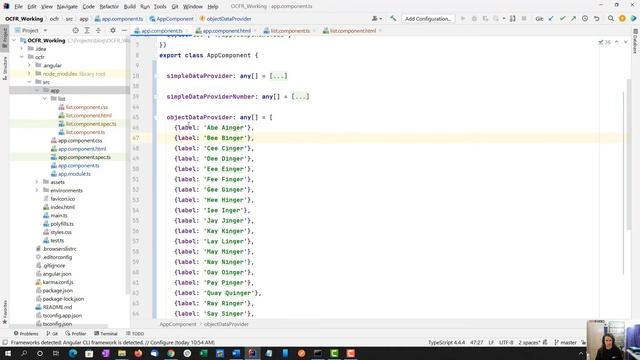The width and height of the screenshot is (640, 360).
Task: Click UTF-8 encoding in status bar
Action: (506, 342)
